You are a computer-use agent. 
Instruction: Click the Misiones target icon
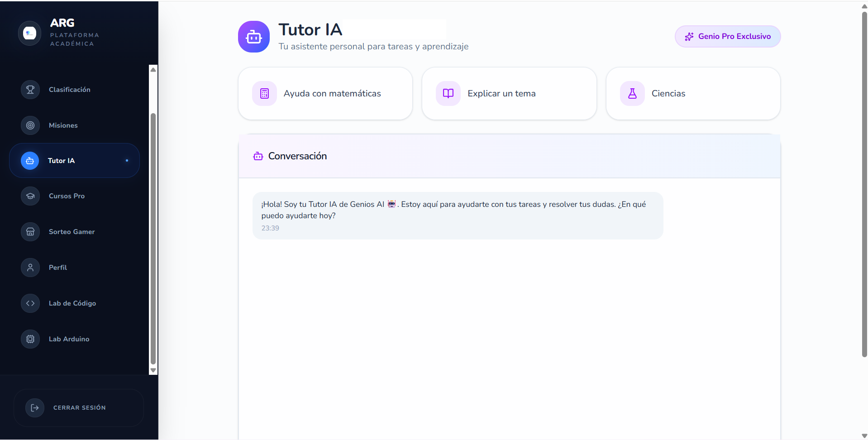point(30,125)
